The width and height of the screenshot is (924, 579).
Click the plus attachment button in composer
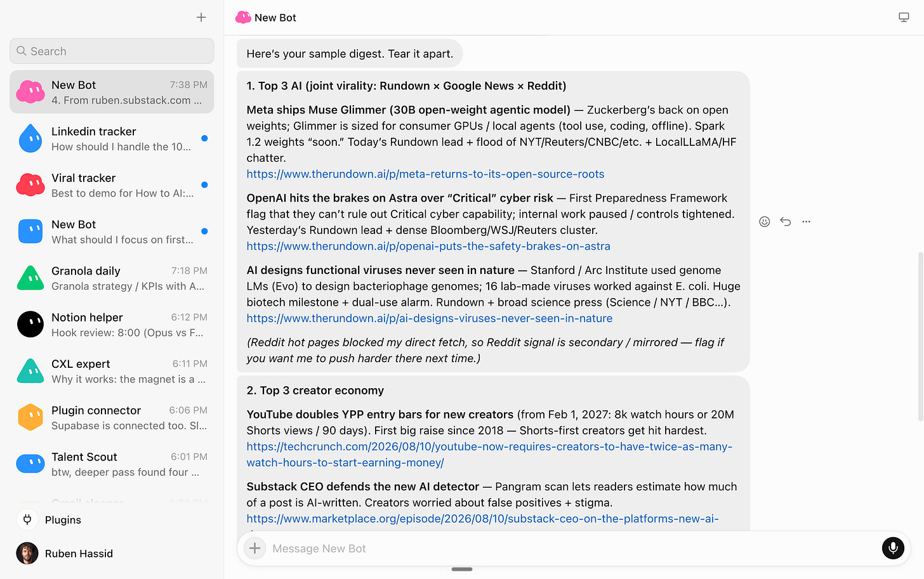click(x=254, y=548)
